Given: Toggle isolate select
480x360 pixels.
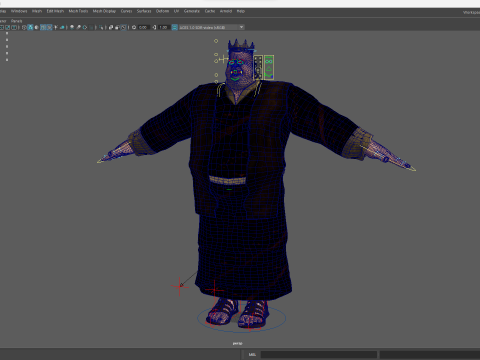Looking at the screenshot, I should (101, 27).
